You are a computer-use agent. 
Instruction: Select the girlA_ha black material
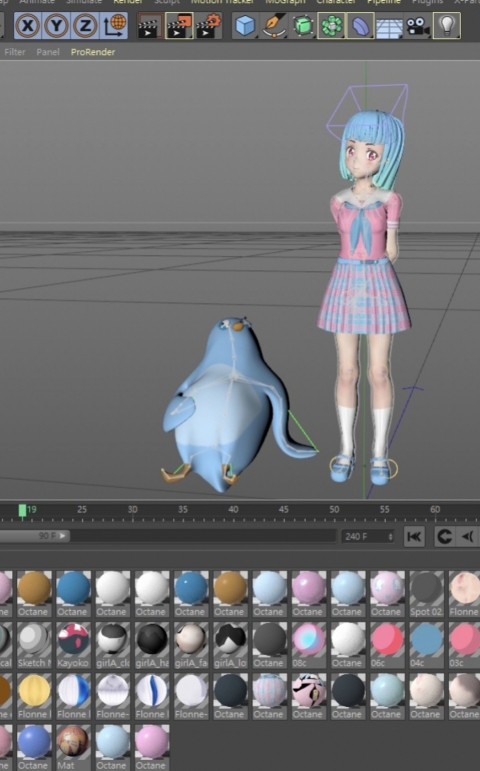pos(151,644)
